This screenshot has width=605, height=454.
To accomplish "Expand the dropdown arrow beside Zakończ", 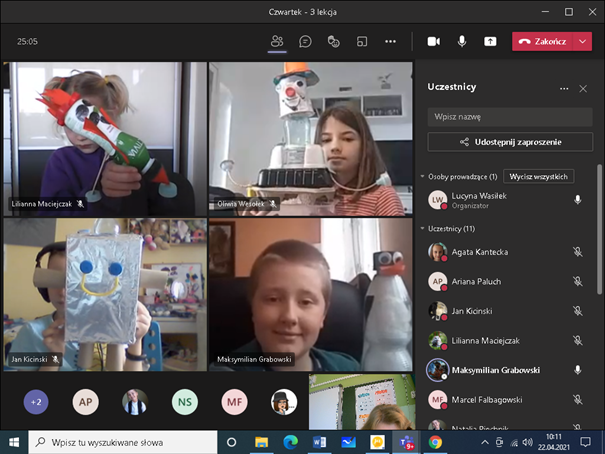I will click(x=584, y=41).
